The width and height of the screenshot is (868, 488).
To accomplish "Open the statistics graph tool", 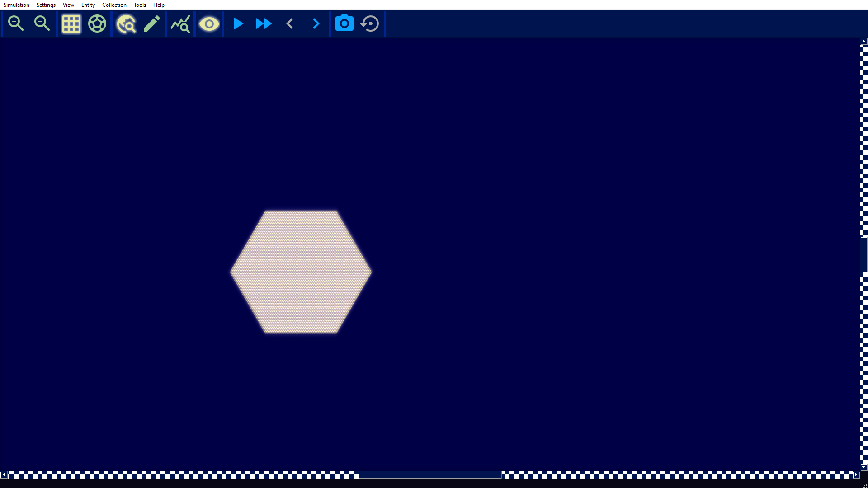I will pos(180,23).
